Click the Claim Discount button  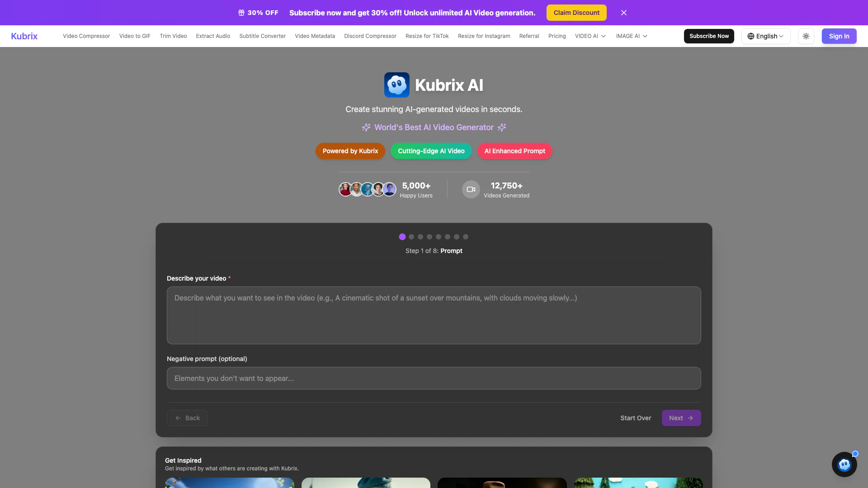coord(576,13)
